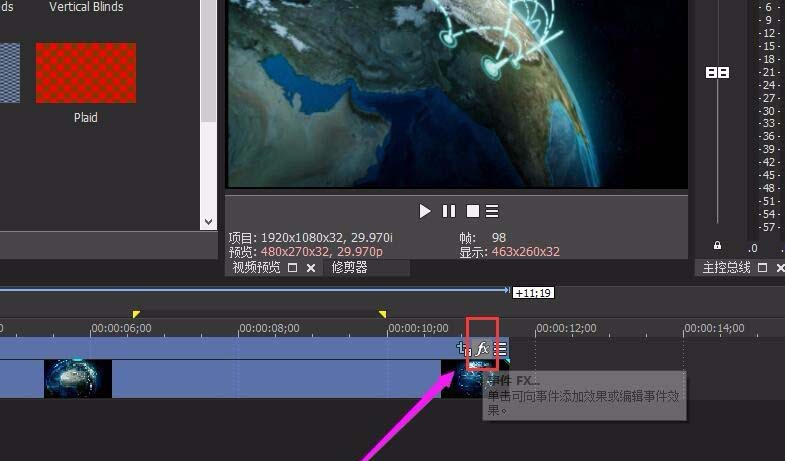Image resolution: width=785 pixels, height=461 pixels.
Task: Maximize the 主控总线 panel
Action: [x=762, y=268]
